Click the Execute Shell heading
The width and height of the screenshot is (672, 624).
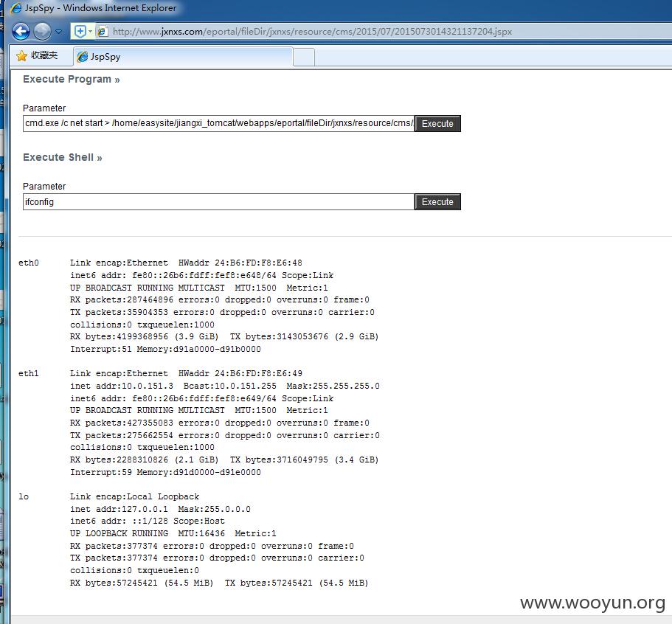pyautogui.click(x=63, y=157)
